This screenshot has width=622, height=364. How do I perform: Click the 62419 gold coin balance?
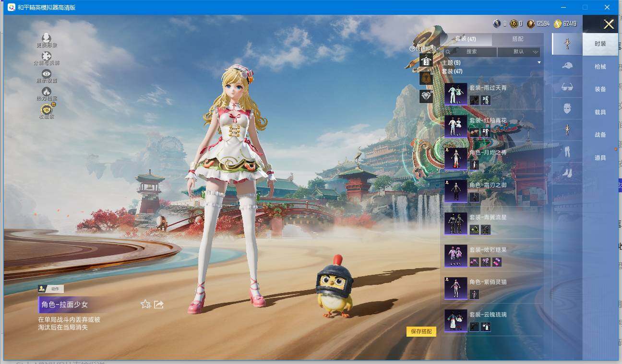coord(570,23)
